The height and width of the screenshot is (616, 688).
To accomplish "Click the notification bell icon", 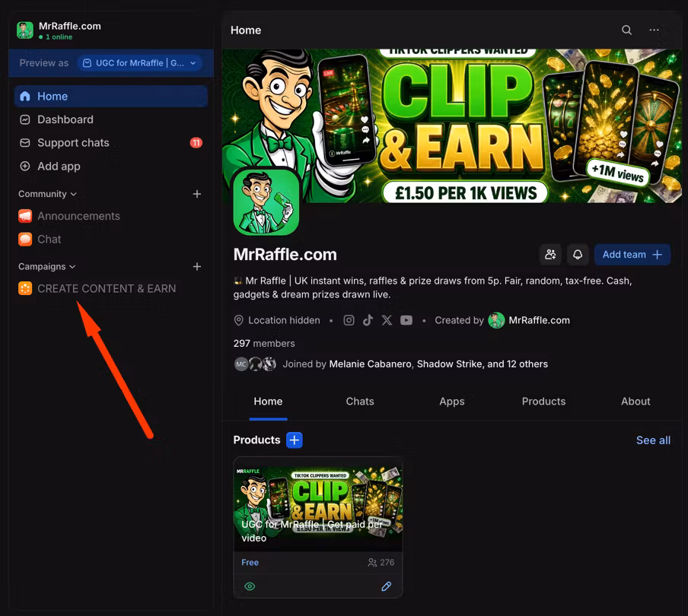I will click(578, 254).
